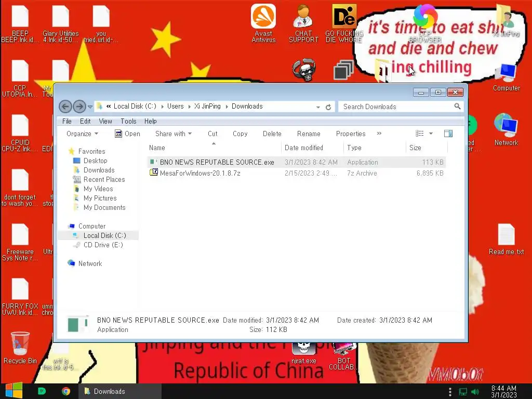Click the search magnifier icon

[457, 107]
